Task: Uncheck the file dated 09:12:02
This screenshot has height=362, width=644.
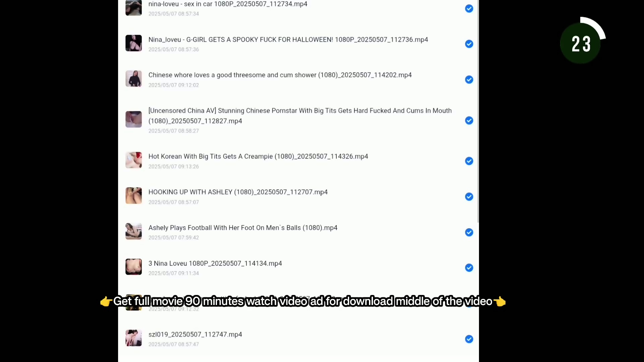Action: (x=469, y=79)
